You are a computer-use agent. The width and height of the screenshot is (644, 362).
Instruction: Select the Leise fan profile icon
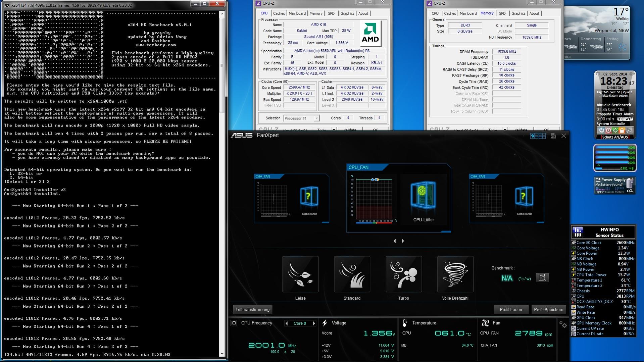(300, 274)
